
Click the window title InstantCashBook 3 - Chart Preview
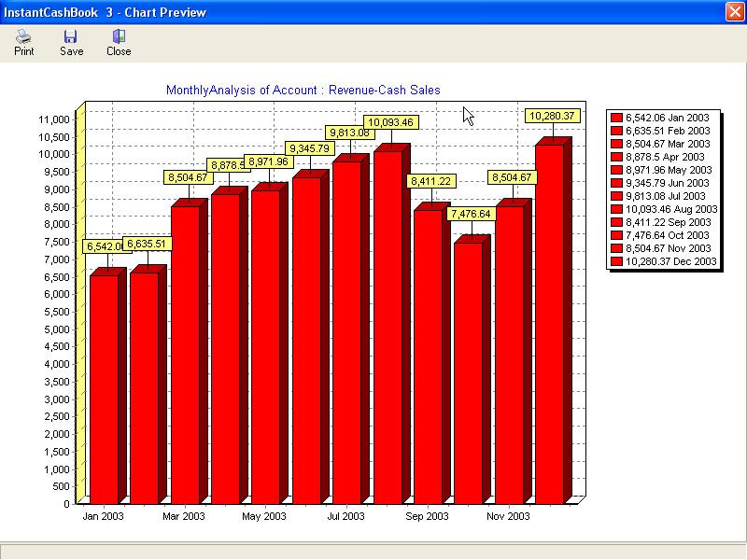click(x=105, y=12)
